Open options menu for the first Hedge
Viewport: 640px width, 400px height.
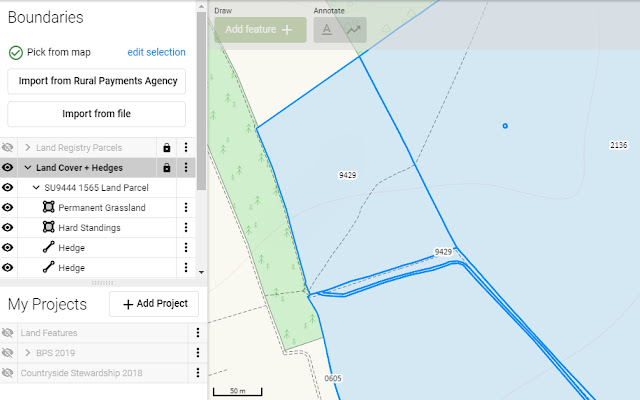(x=186, y=247)
